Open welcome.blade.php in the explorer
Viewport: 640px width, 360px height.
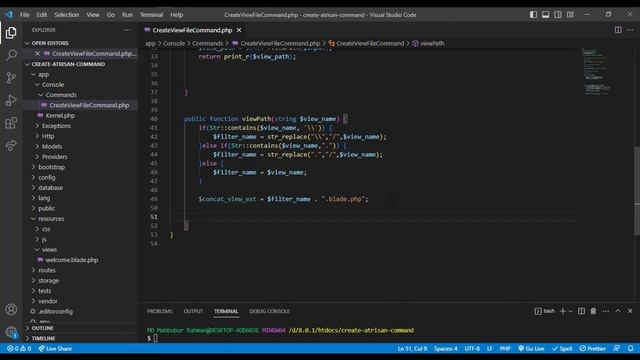tap(72, 260)
